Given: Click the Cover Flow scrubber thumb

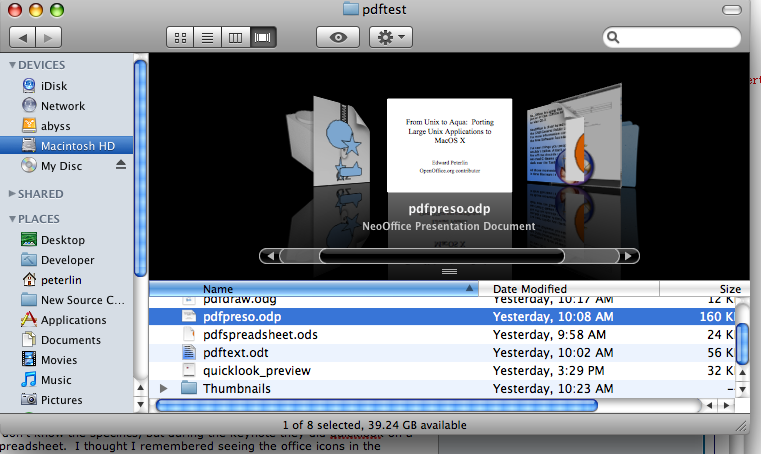Looking at the screenshot, I should pos(442,256).
